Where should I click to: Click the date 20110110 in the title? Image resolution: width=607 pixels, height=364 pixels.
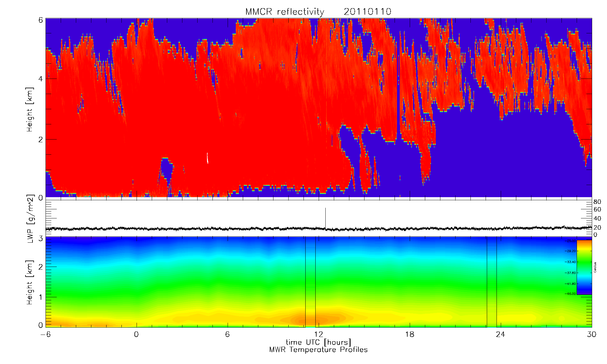(x=367, y=12)
